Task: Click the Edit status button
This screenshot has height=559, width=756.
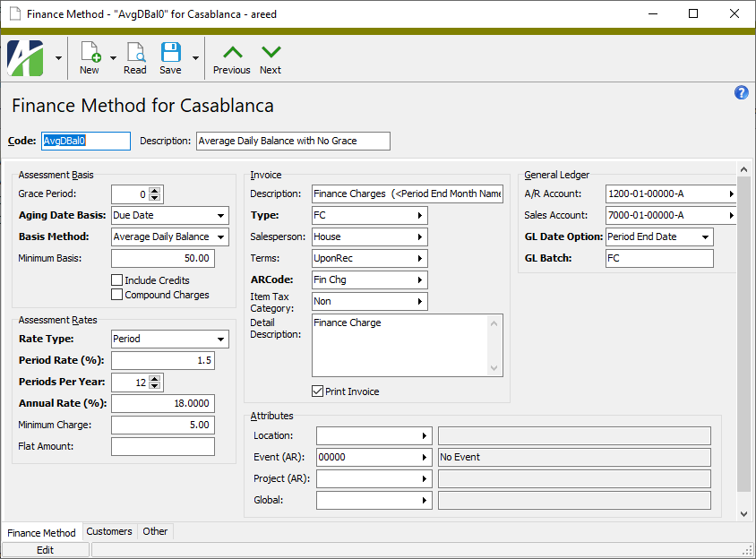Action: click(46, 550)
